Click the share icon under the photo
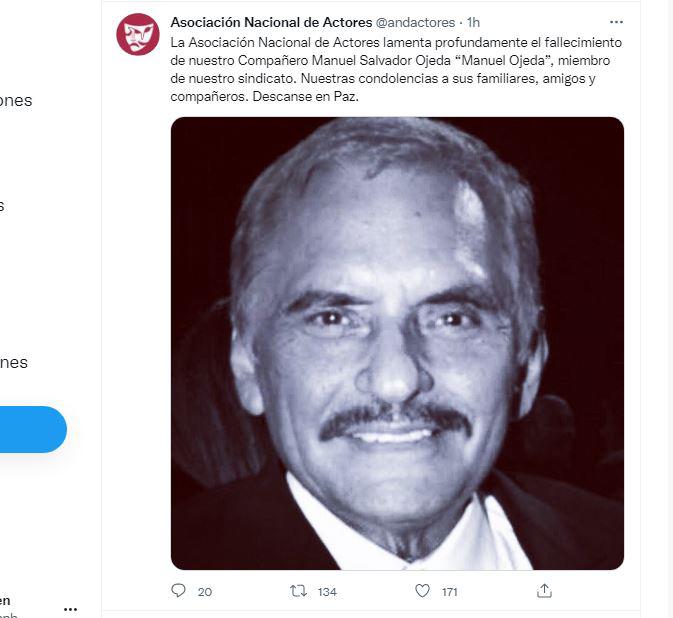Viewport: 673px width, 618px height. tap(544, 591)
